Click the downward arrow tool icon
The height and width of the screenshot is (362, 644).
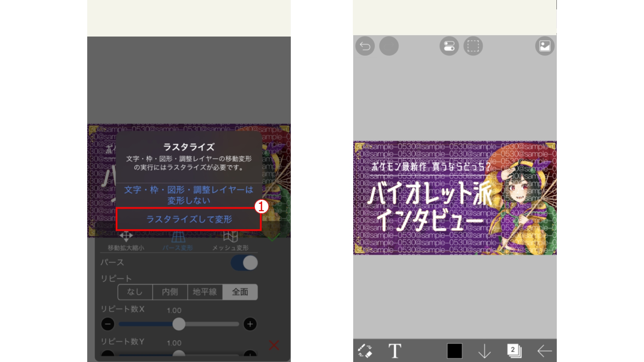(x=484, y=351)
